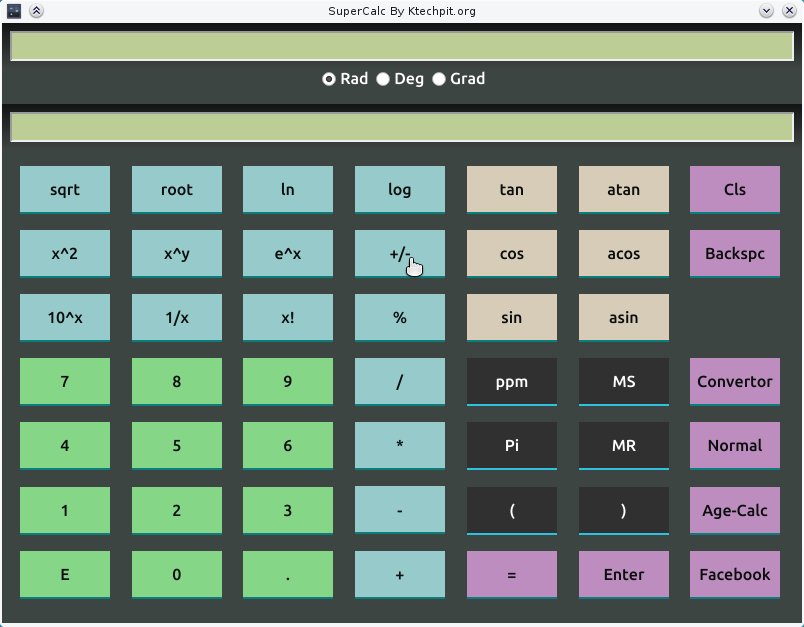Viewport: 804px width, 627px height.
Task: Store value with MS button
Action: 624,381
